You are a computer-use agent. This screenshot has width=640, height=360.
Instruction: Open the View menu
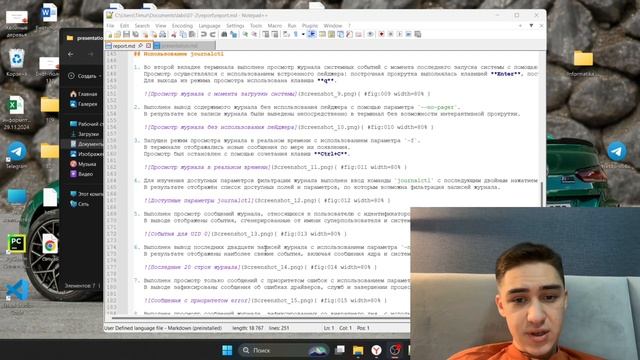[160, 26]
